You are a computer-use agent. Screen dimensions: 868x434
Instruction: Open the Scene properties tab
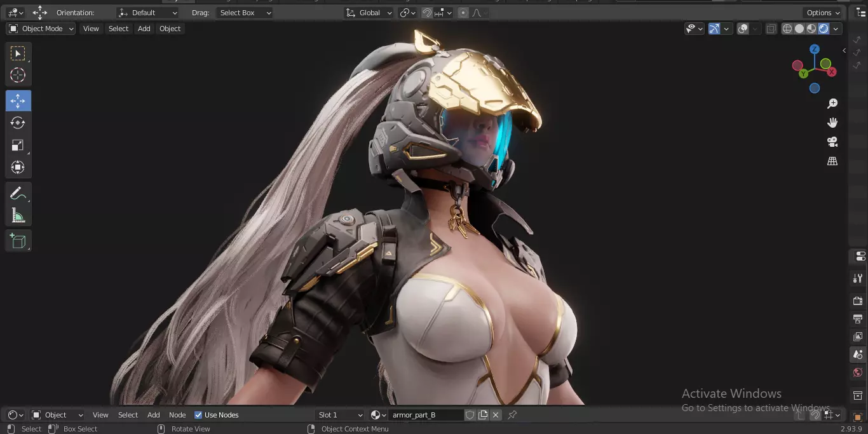tap(858, 355)
